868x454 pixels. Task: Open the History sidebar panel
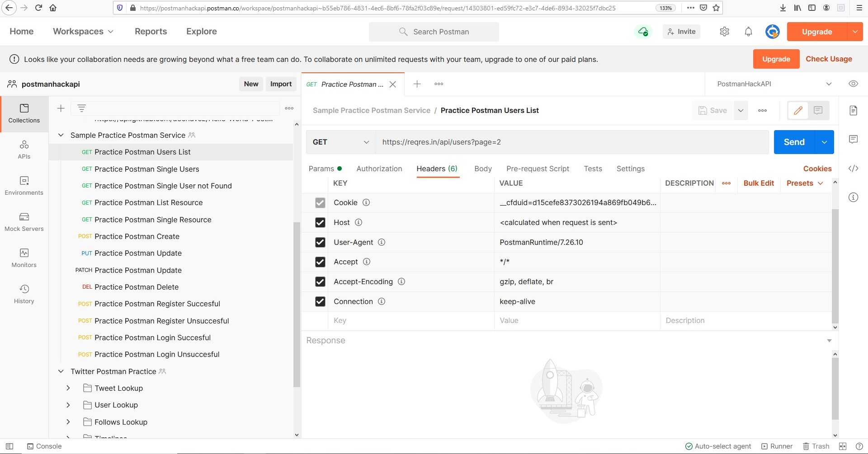click(24, 294)
